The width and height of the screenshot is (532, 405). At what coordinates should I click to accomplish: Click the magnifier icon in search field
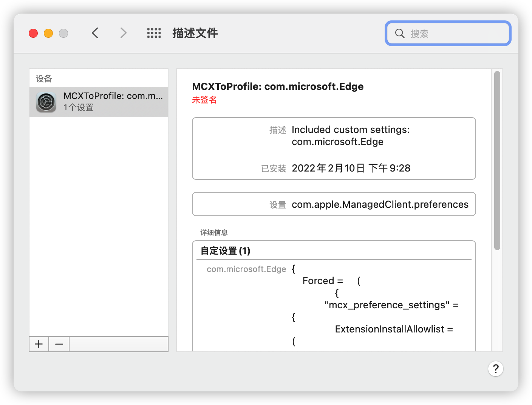pyautogui.click(x=400, y=33)
